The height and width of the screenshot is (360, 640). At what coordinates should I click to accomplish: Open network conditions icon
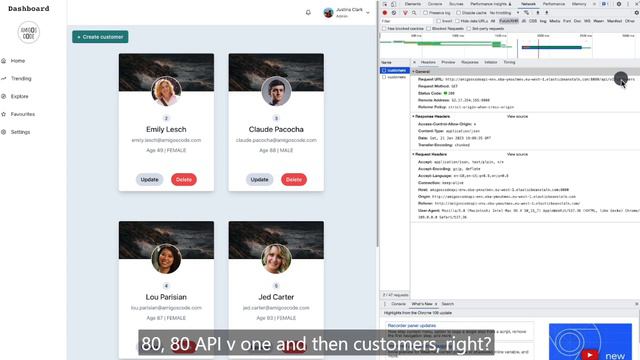tap(526, 13)
